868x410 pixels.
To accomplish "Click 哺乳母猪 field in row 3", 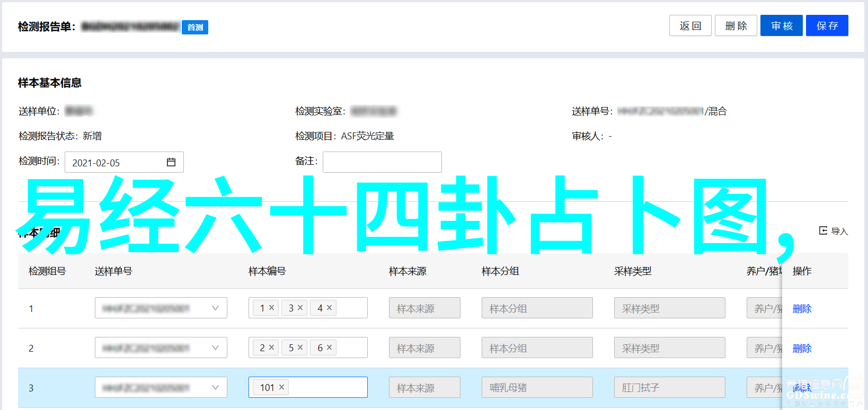I will point(537,387).
